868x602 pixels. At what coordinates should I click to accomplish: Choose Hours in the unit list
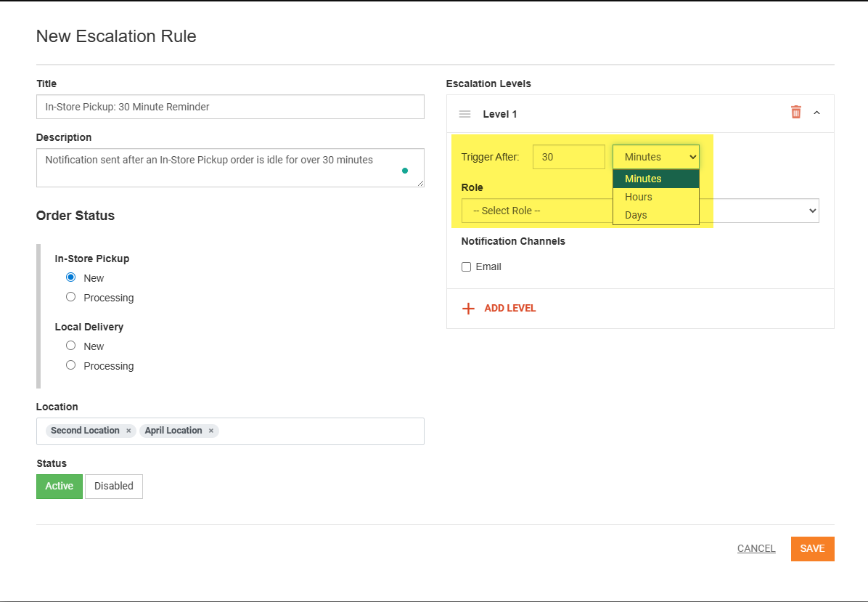point(656,198)
